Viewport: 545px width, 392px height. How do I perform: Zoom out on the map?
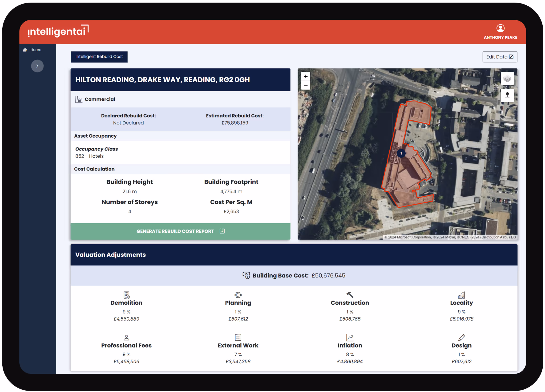(306, 85)
